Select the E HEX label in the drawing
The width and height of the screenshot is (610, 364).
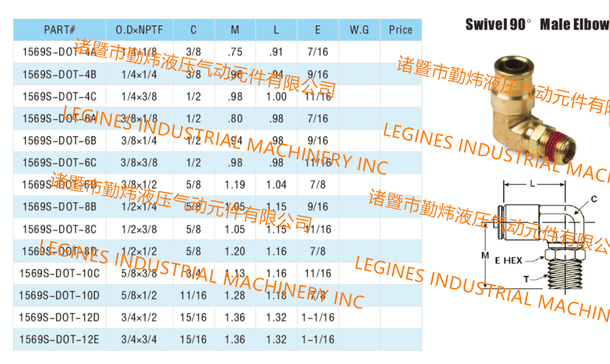click(x=508, y=261)
